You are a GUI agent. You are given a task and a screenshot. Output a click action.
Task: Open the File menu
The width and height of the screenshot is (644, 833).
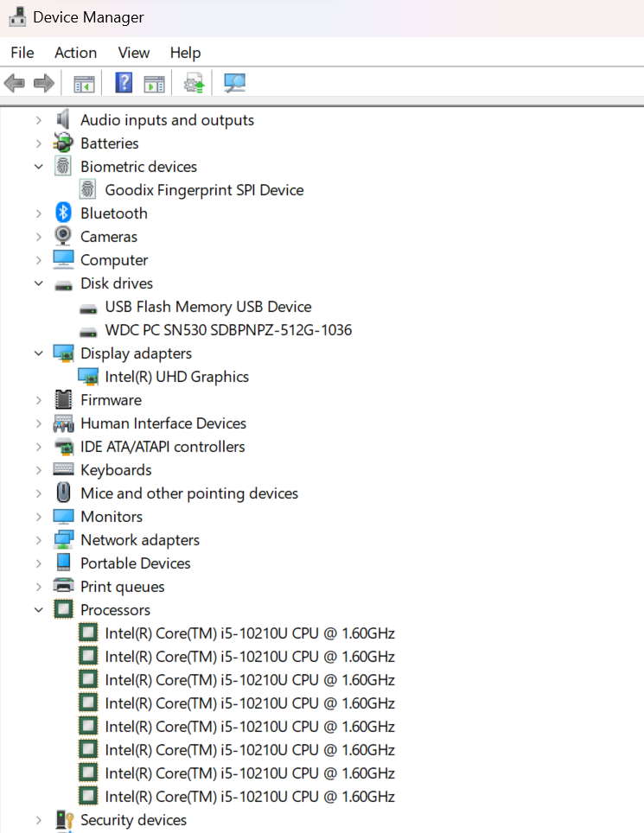pyautogui.click(x=22, y=53)
